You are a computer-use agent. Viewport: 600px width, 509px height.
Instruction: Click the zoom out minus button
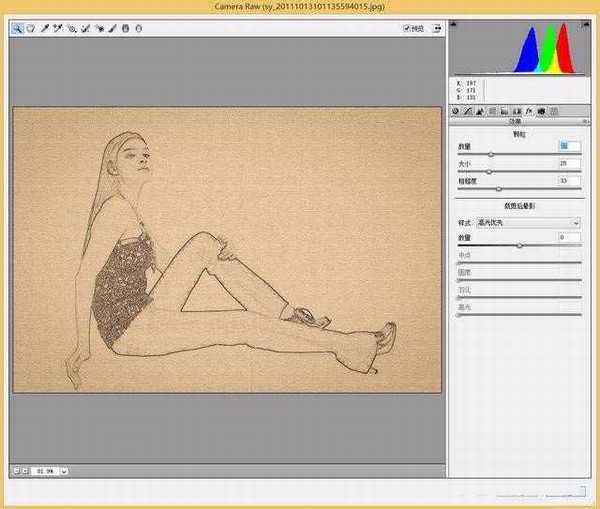(x=17, y=470)
